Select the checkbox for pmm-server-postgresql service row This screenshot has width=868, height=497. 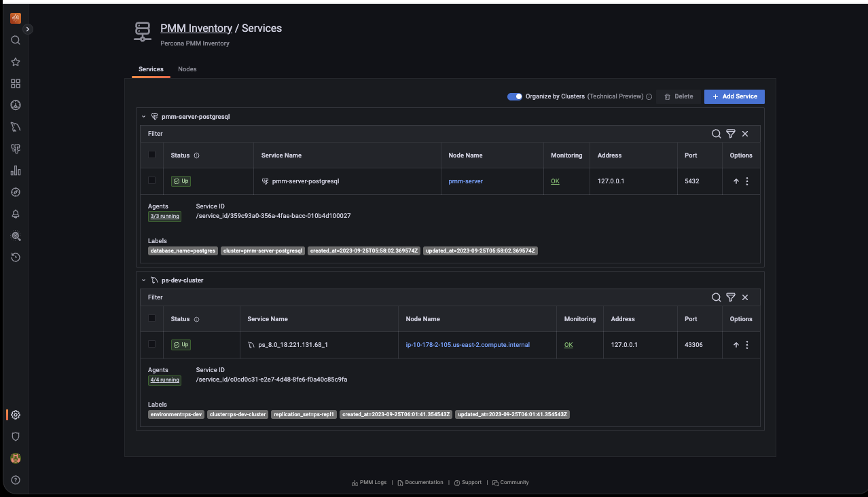coord(151,181)
